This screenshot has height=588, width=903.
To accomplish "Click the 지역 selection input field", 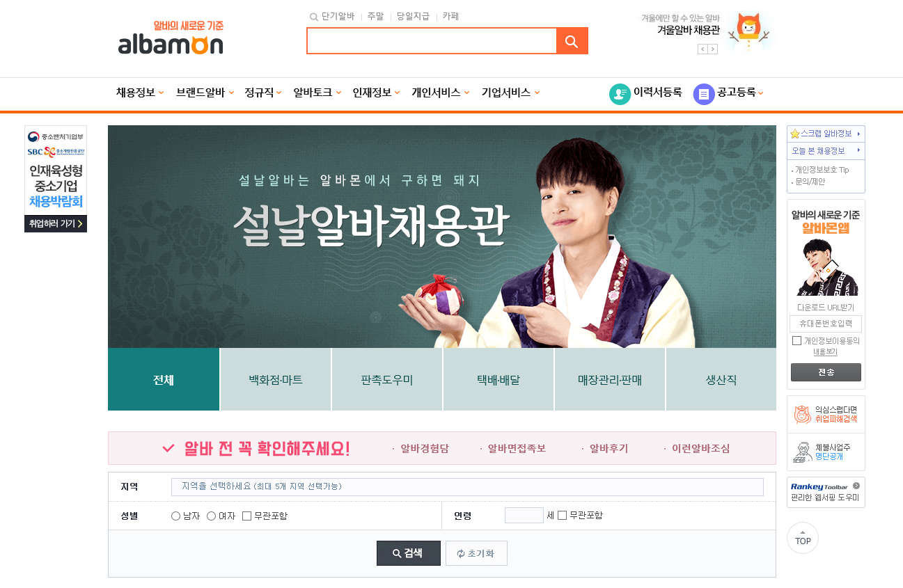I will point(467,486).
